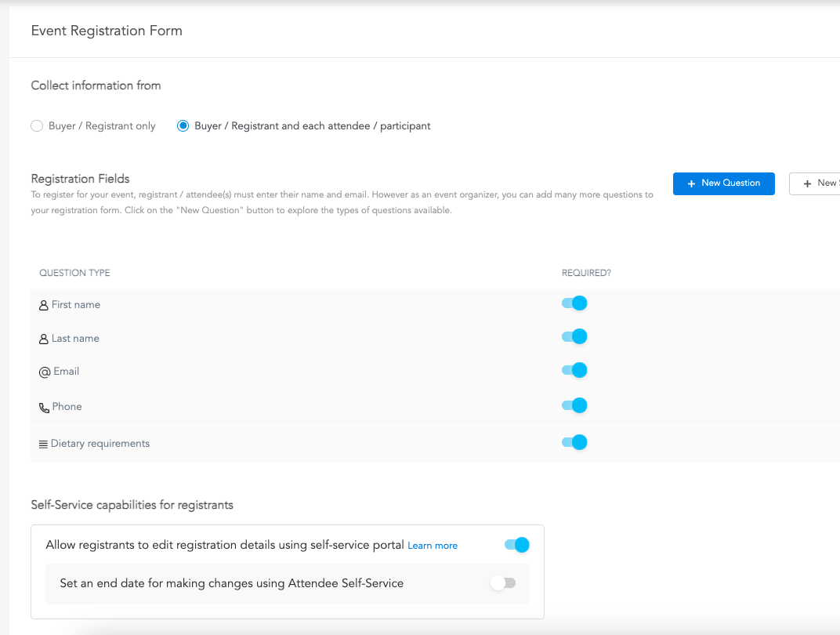
Task: Disable self-service portal editing toggle
Action: click(517, 545)
